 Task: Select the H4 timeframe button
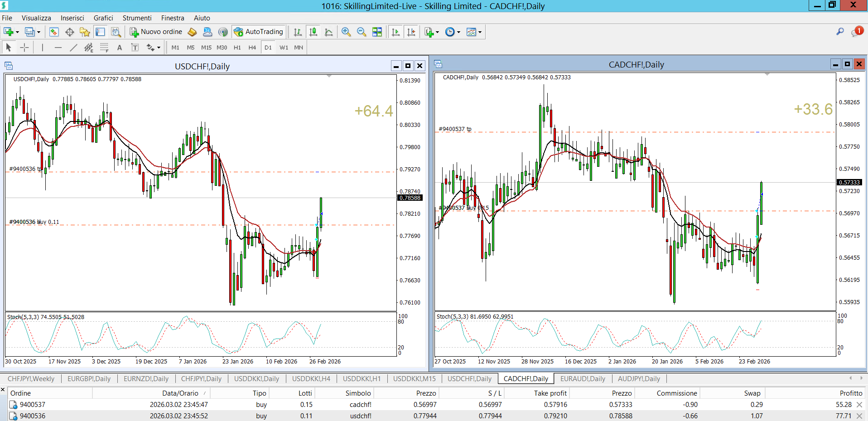pyautogui.click(x=252, y=48)
